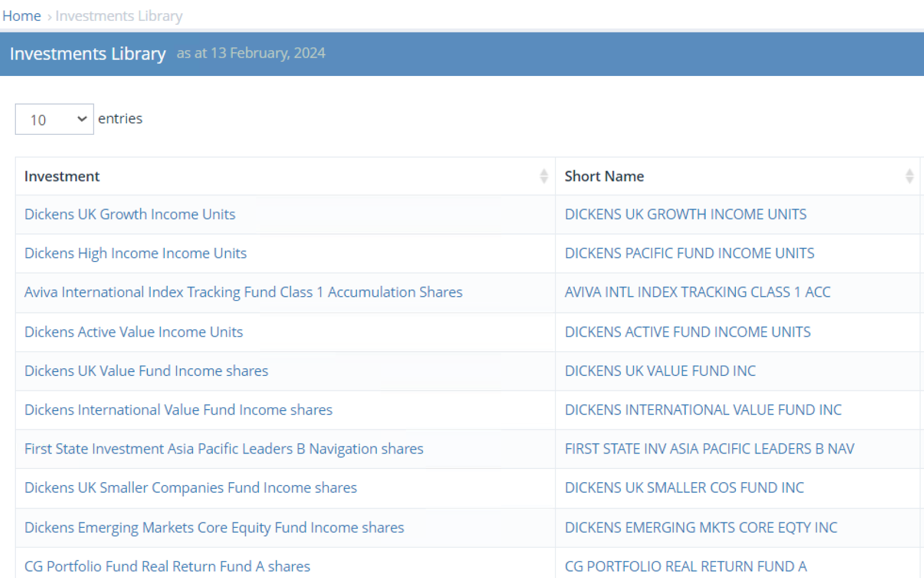
Task: Click short name DICKENS UK VALUE FUND INC
Action: coord(660,371)
